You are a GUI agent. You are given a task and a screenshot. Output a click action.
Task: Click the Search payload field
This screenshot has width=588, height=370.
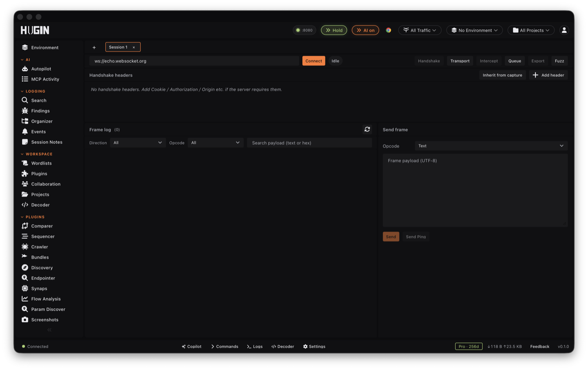click(x=310, y=143)
